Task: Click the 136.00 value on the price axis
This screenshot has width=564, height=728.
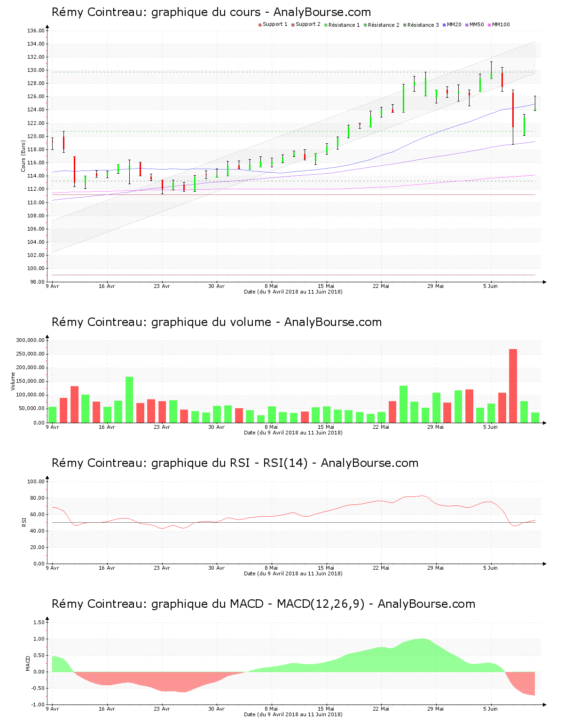Action: pos(36,31)
